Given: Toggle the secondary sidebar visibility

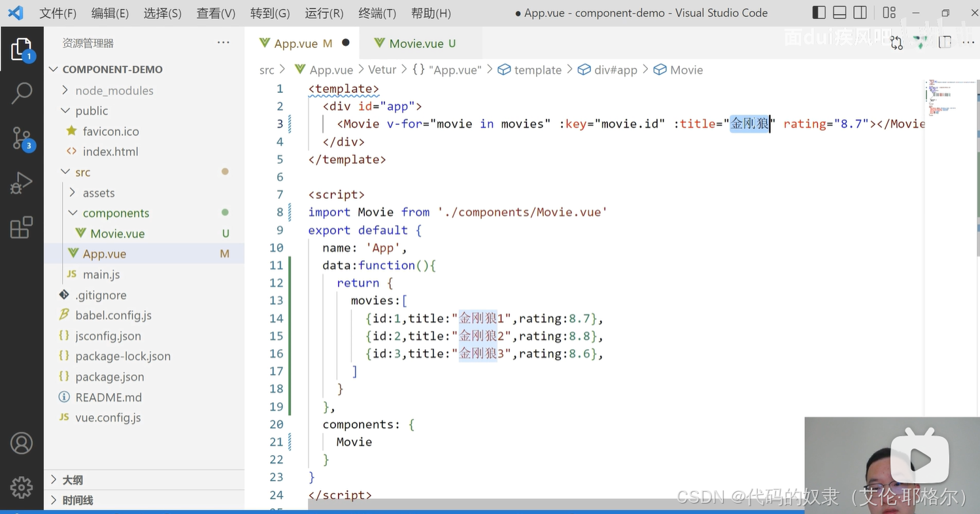Looking at the screenshot, I should click(x=860, y=12).
